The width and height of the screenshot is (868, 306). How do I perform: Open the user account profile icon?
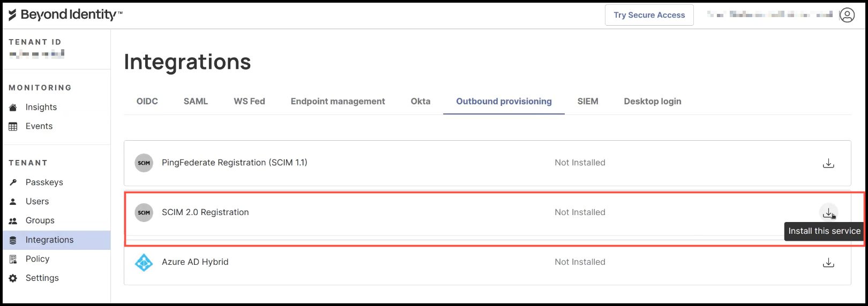coord(847,15)
